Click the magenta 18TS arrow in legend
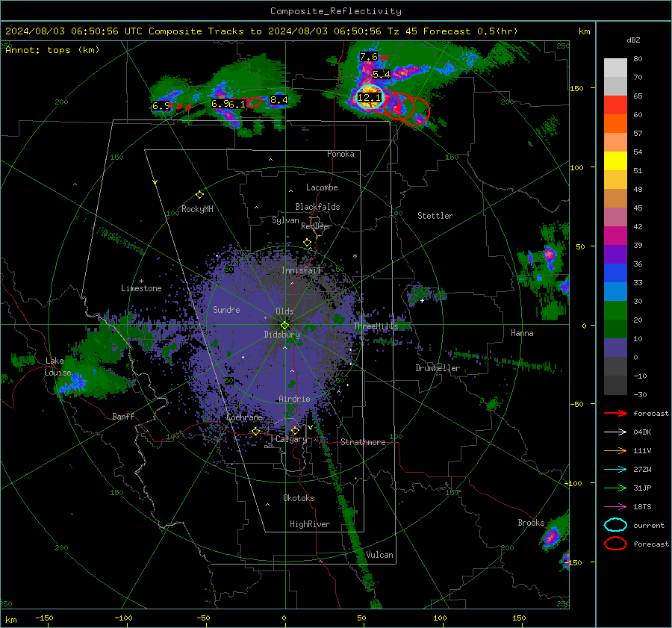 click(x=615, y=507)
